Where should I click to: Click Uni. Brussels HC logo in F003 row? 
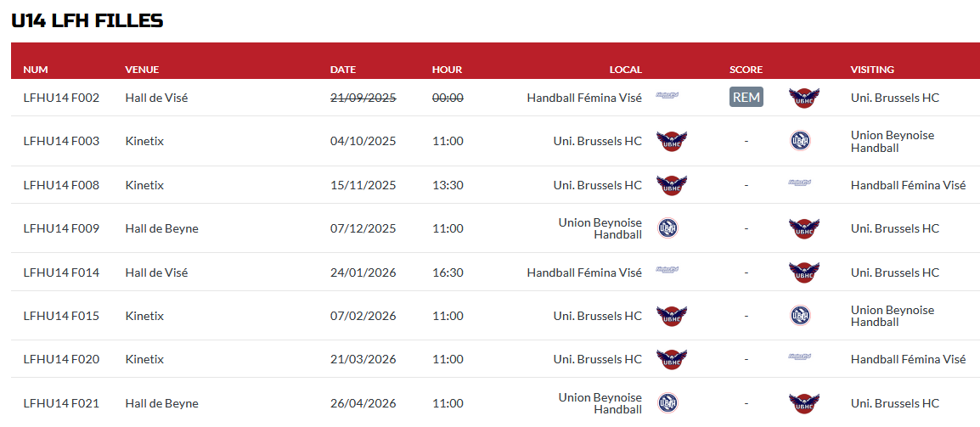[672, 141]
